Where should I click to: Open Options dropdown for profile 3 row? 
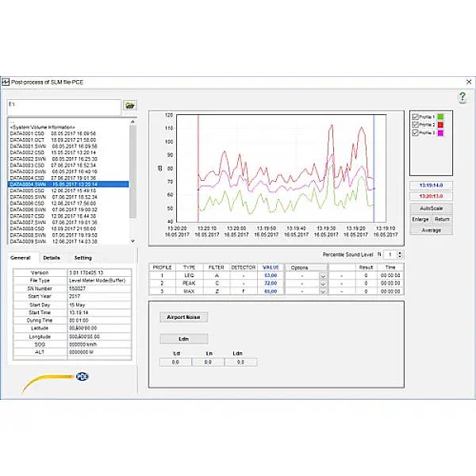click(x=322, y=291)
